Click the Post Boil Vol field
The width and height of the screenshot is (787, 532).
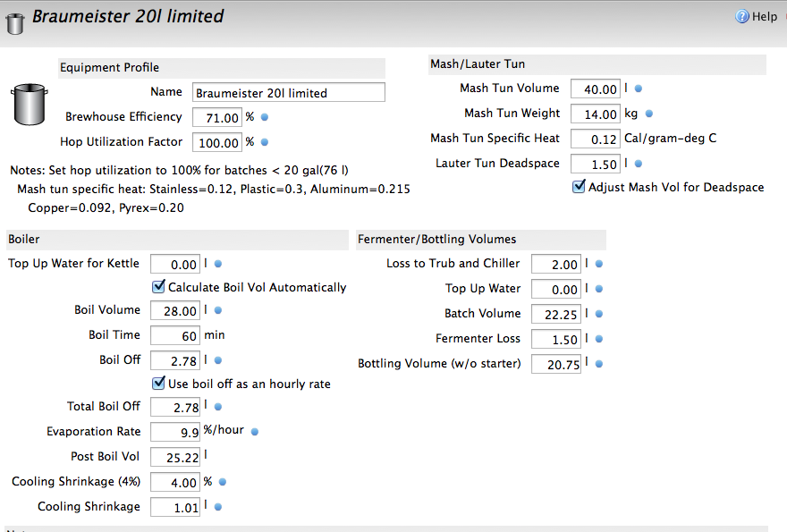point(175,457)
